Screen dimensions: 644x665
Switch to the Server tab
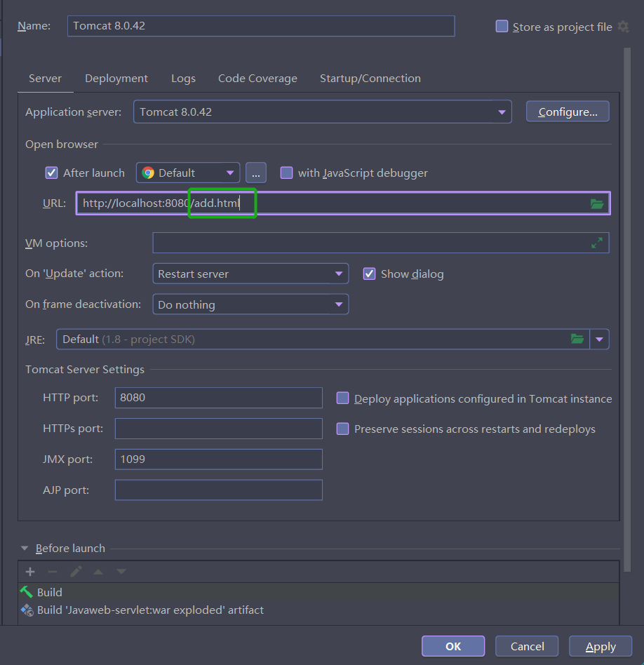pos(45,79)
